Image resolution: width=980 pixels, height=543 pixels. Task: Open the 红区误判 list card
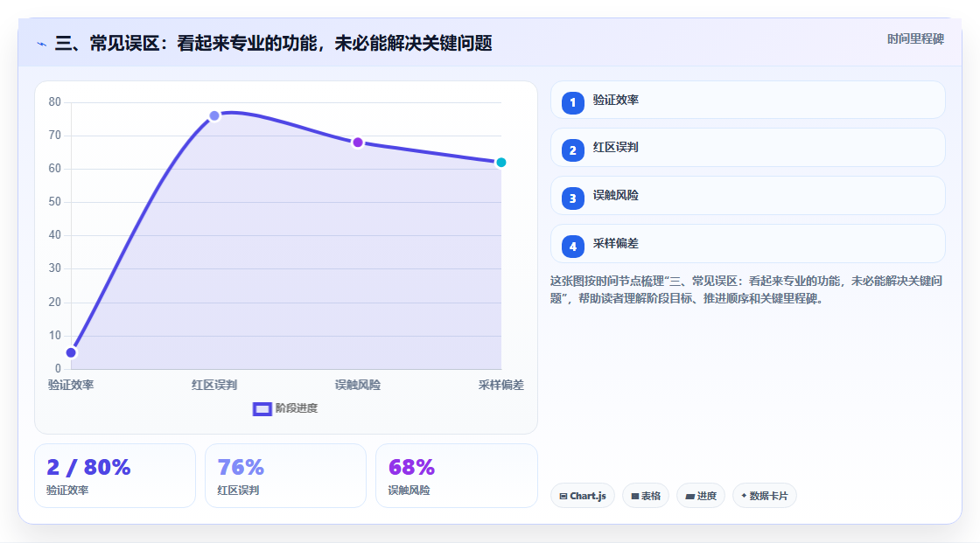point(747,148)
